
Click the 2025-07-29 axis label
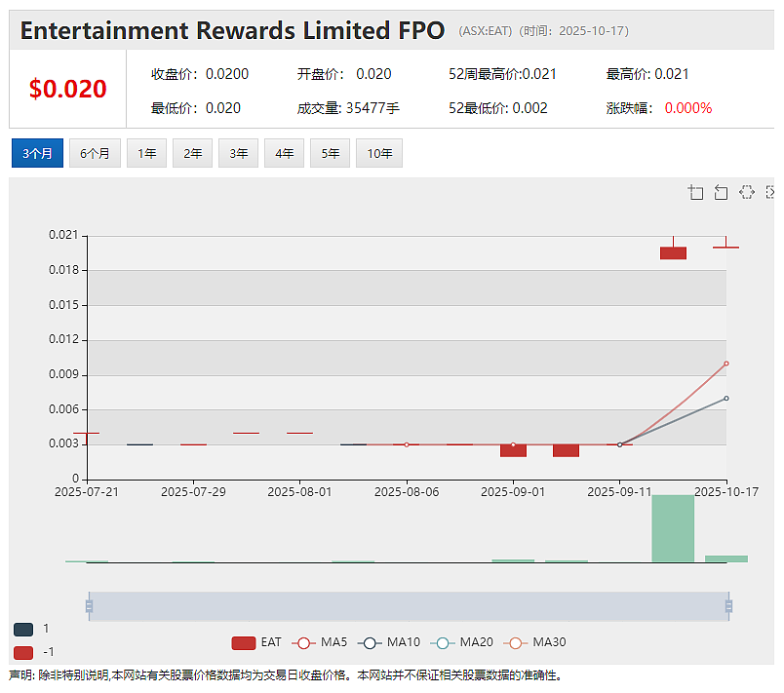(193, 492)
